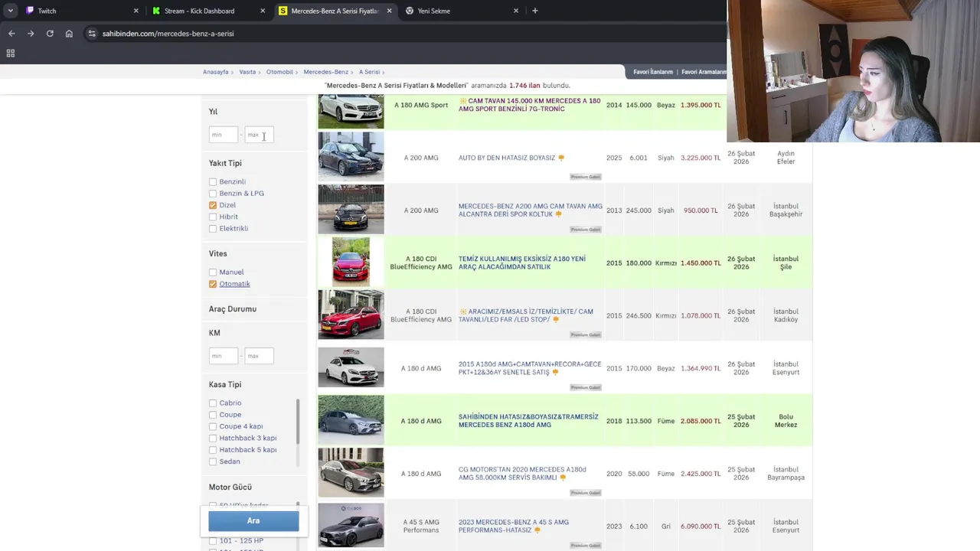
Task: Open the AUTO BY DEN A 200 AMG thumbnail
Action: [x=351, y=157]
